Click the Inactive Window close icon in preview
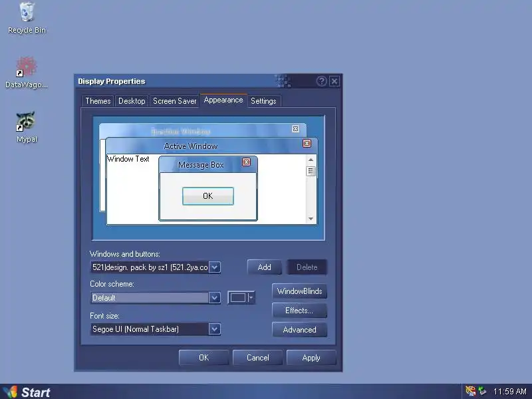The width and height of the screenshot is (532, 399). tap(295, 129)
